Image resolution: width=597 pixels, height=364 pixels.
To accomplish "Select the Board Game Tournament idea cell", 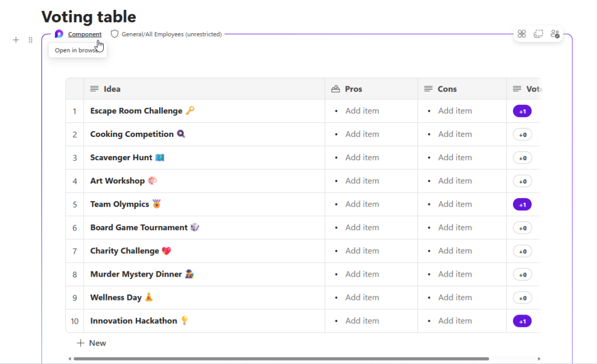I will click(205, 228).
